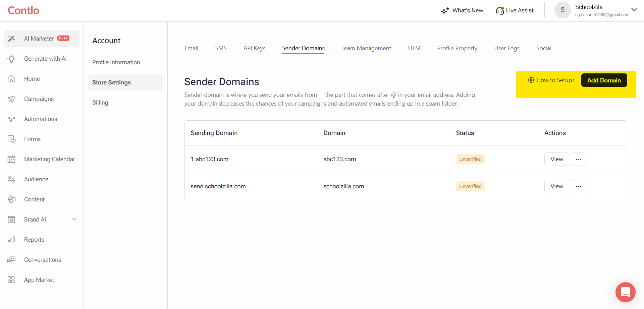Click the Sender Domains page heading
Image resolution: width=644 pixels, height=309 pixels.
pyautogui.click(x=222, y=82)
